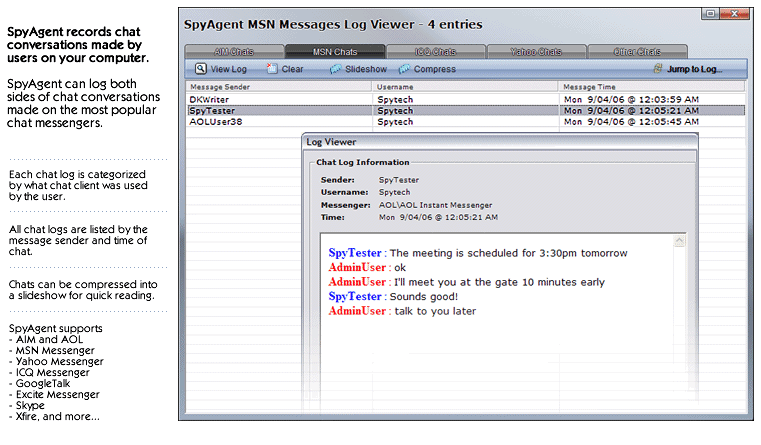Click the Spytech username in DKWriter row
The image size is (761, 445).
395,99
